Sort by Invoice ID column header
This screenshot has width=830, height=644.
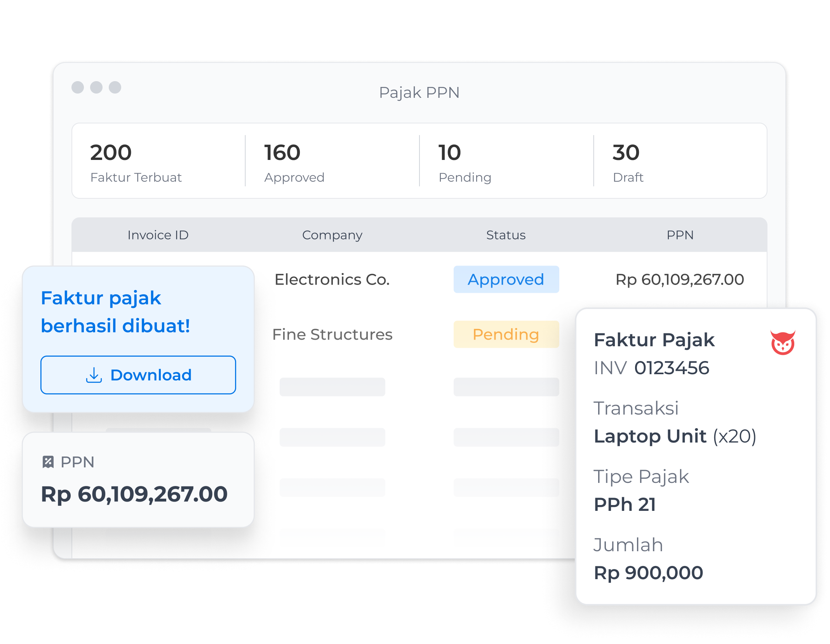coord(158,235)
